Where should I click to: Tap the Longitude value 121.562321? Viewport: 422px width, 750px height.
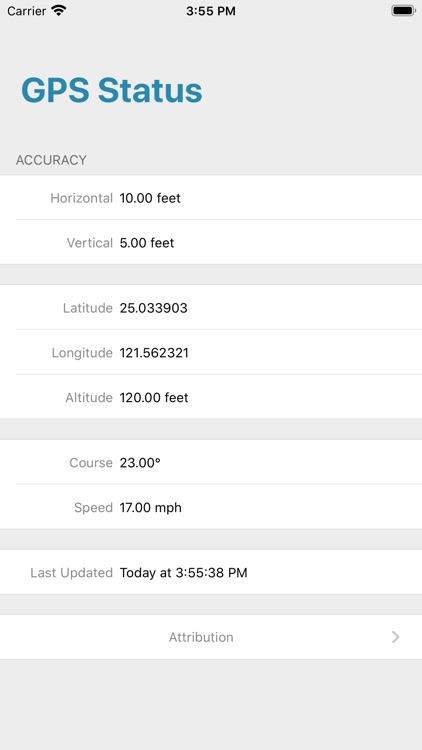pos(154,353)
